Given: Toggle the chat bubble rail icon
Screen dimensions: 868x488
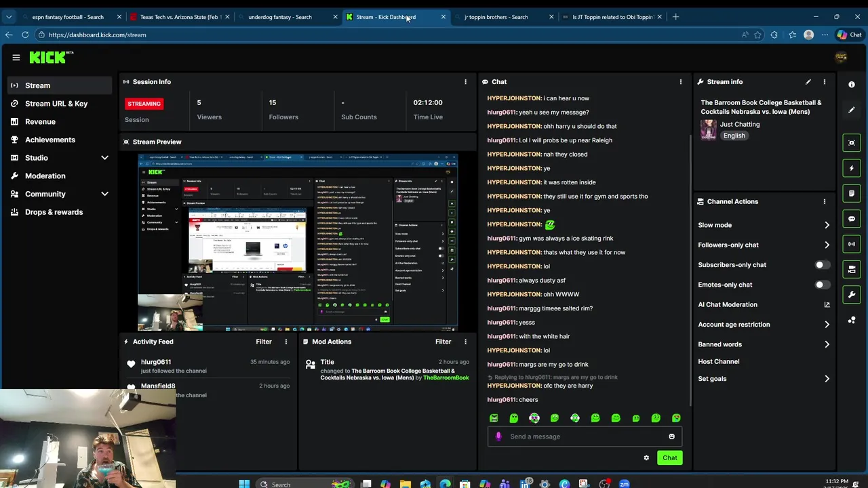Looking at the screenshot, I should point(852,218).
